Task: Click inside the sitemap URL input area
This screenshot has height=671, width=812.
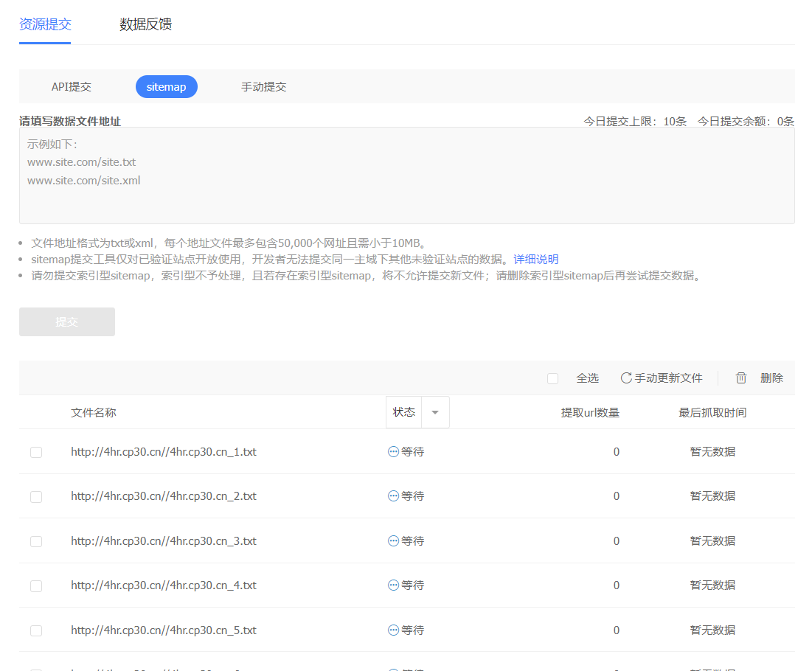Action: click(406, 177)
